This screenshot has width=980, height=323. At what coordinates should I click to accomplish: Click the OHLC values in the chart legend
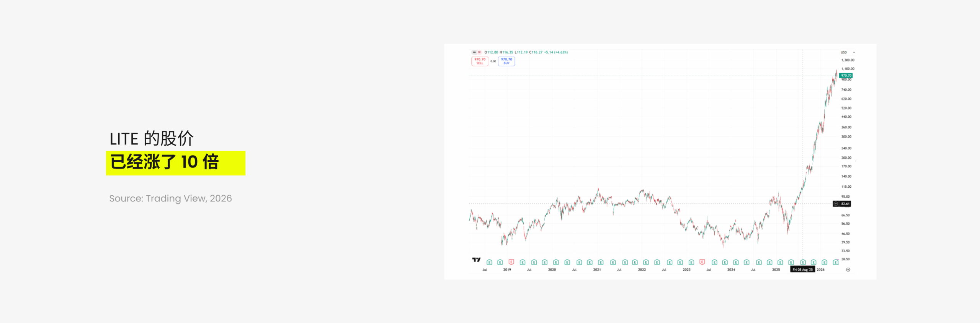click(526, 52)
